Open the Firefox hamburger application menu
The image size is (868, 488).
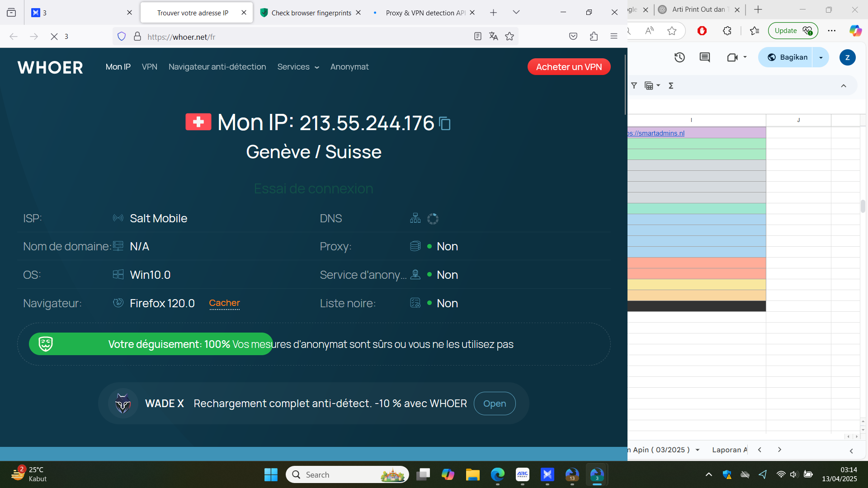(614, 37)
